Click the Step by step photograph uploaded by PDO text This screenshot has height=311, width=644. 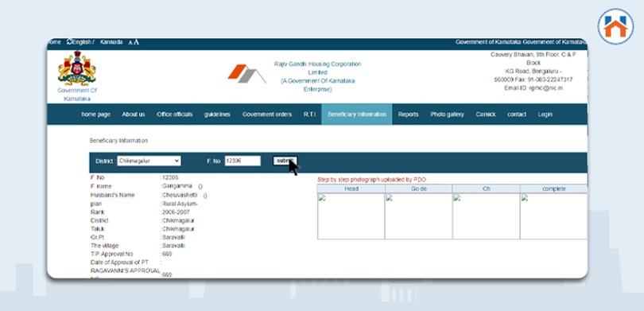pyautogui.click(x=372, y=180)
